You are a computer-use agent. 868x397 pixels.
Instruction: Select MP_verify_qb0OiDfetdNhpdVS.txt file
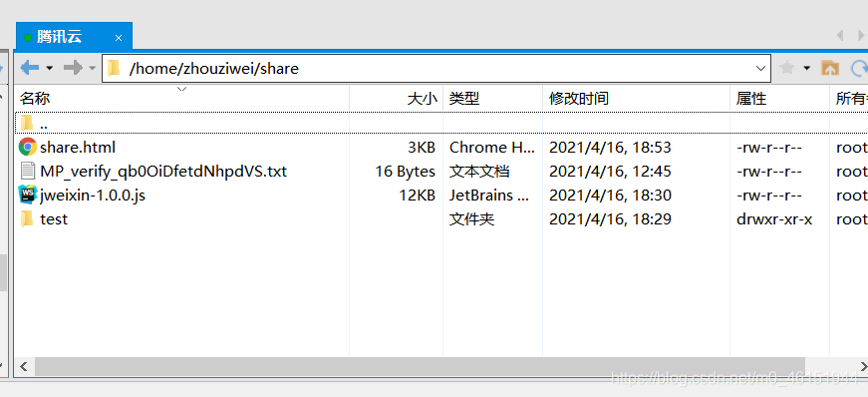point(163,172)
